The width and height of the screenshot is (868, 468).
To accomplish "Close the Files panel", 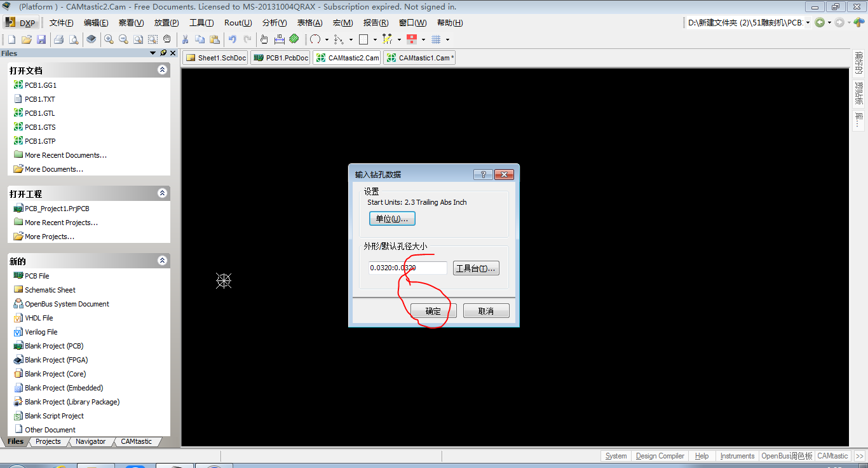I will pos(173,53).
